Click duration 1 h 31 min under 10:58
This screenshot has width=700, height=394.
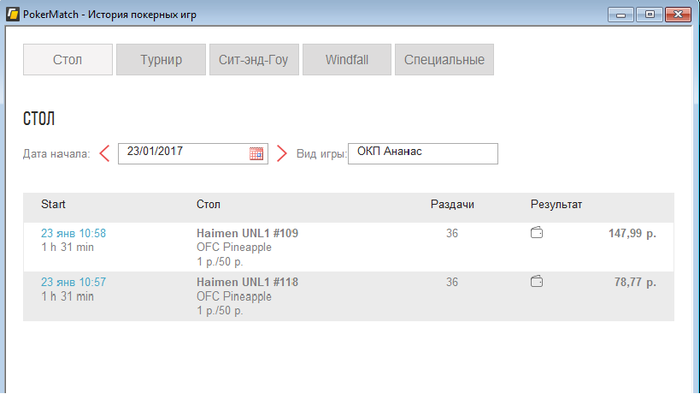(x=67, y=247)
